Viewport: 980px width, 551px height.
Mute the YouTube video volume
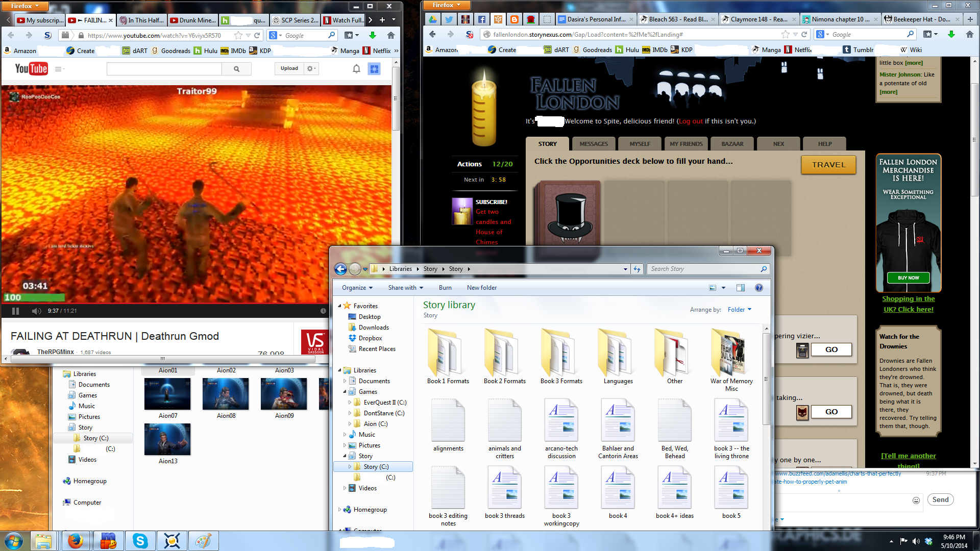[x=36, y=311]
